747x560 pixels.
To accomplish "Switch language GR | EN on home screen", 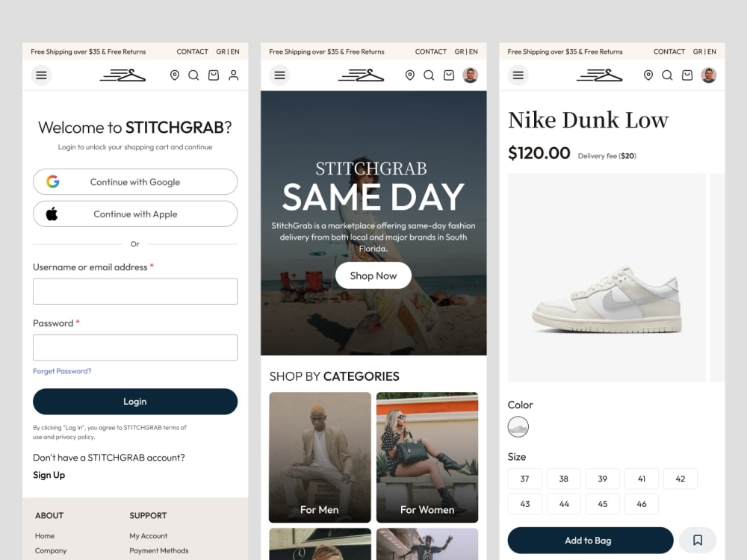I will point(466,52).
